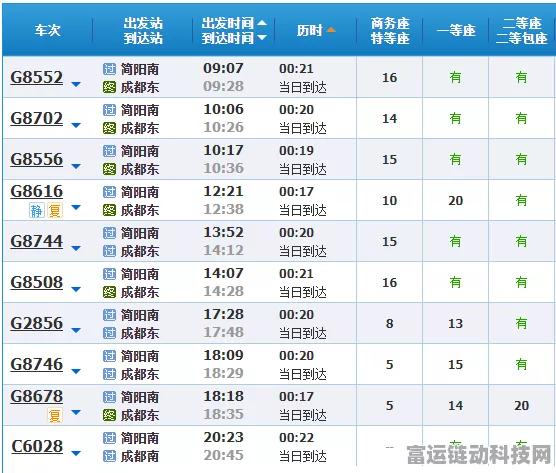Expand stop list arrow beside G8552

[76, 84]
